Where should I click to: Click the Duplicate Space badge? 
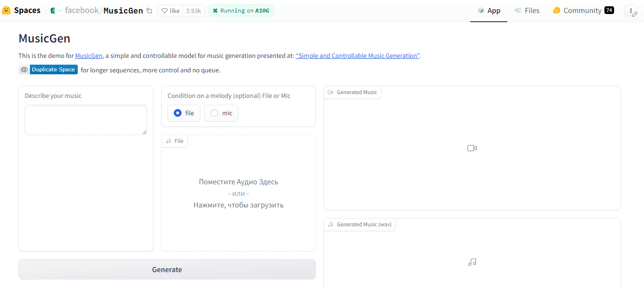tap(53, 69)
